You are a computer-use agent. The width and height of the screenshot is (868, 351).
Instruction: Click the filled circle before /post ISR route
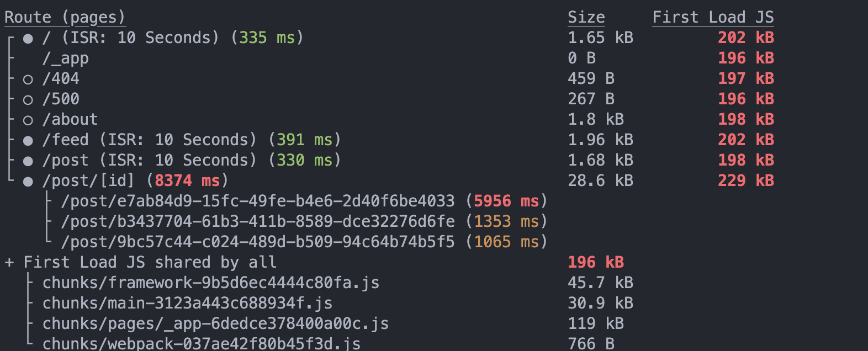pyautogui.click(x=28, y=161)
